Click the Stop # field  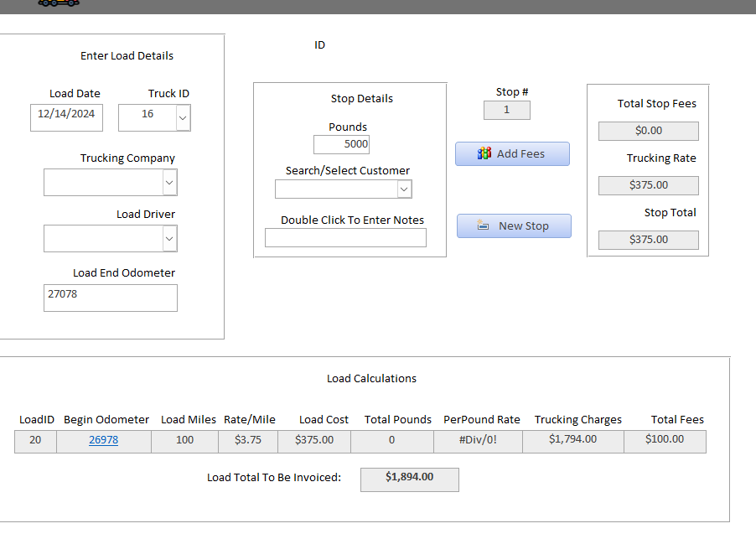pos(506,110)
